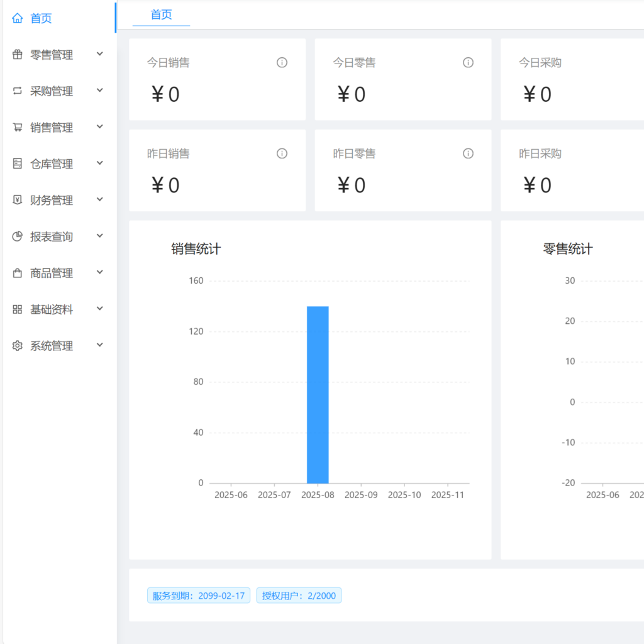Click the system management gear icon
644x644 pixels.
[18, 346]
